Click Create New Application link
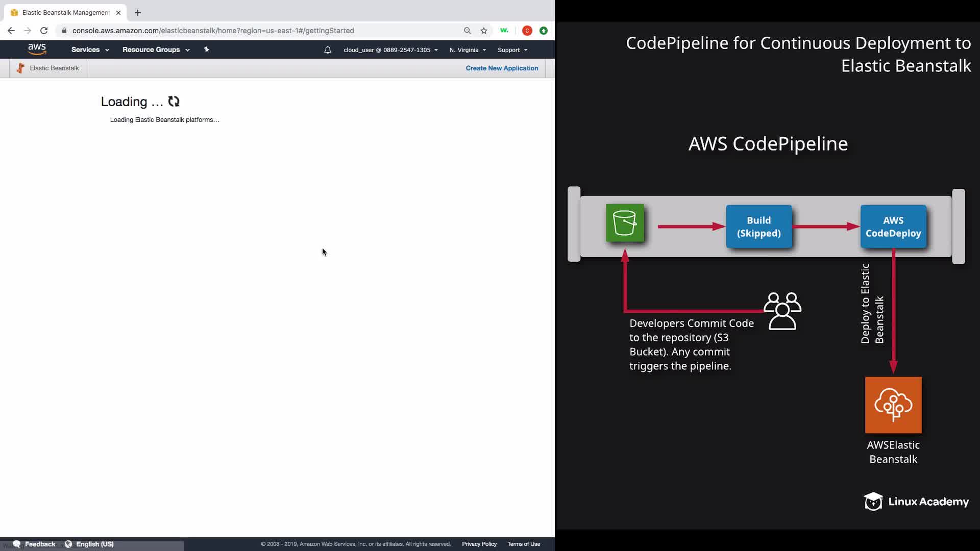 [x=502, y=68]
